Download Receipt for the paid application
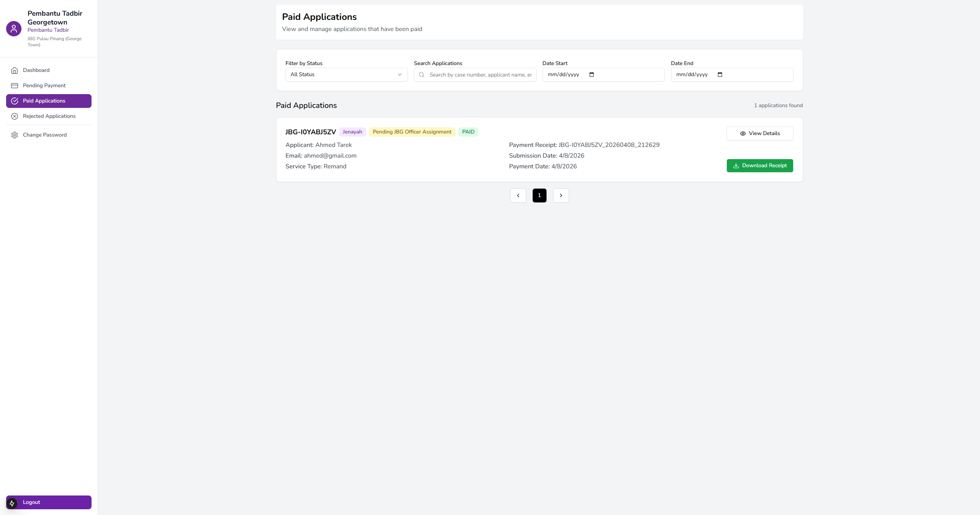 pyautogui.click(x=759, y=166)
